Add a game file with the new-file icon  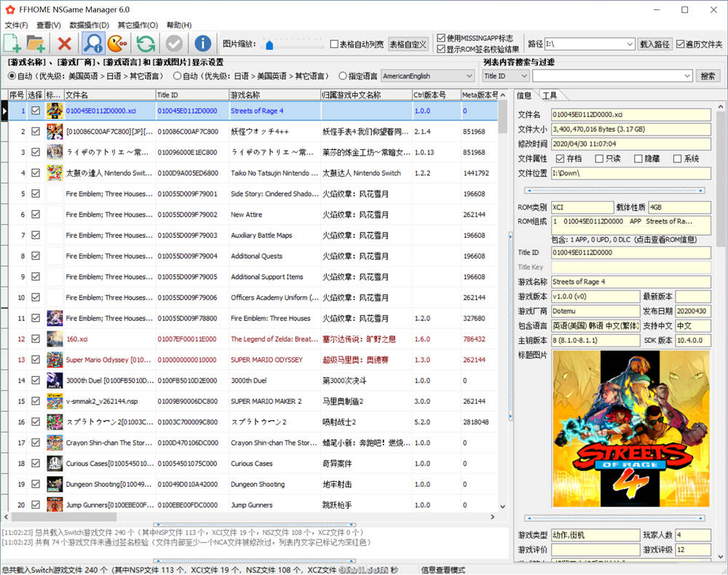click(12, 44)
